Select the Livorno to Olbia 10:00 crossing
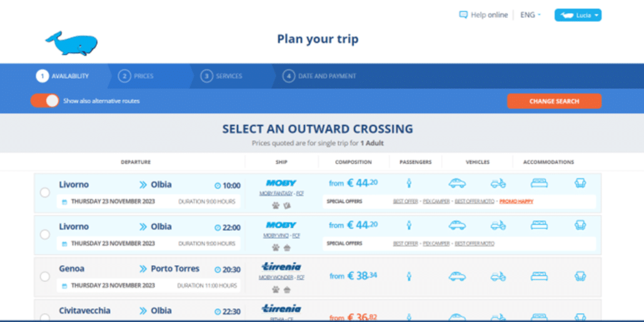 (x=45, y=193)
